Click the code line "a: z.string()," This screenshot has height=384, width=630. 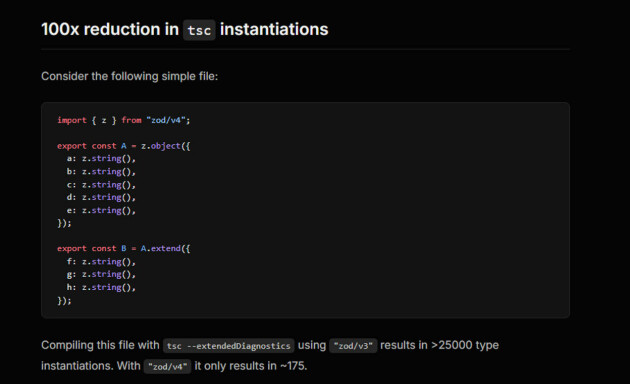(x=101, y=159)
